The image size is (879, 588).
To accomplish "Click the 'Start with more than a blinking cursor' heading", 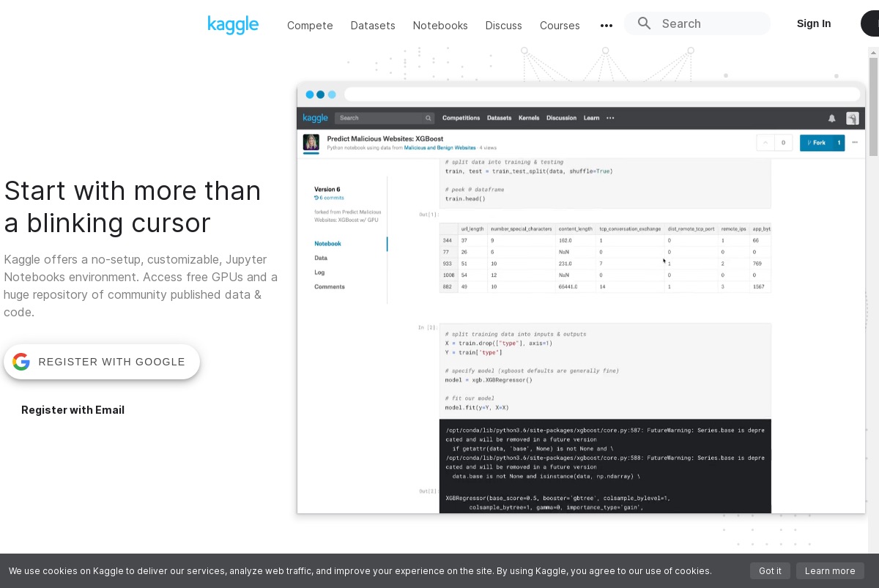I will (x=133, y=206).
